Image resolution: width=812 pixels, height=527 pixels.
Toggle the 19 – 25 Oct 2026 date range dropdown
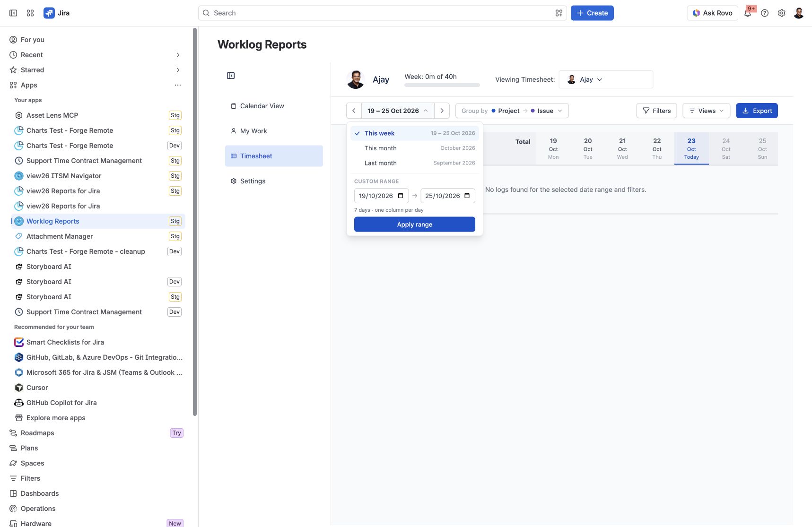coord(398,111)
